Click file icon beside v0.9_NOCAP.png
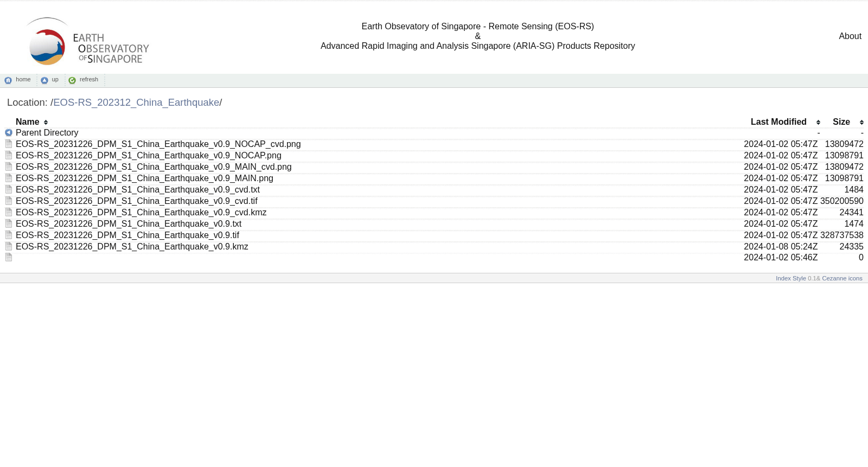The width and height of the screenshot is (868, 467). (9, 155)
